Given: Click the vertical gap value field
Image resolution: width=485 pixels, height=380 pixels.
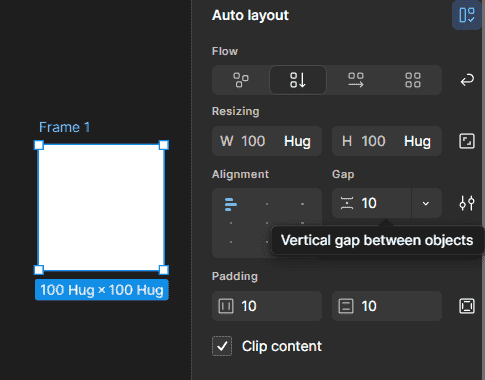Looking at the screenshot, I should coord(372,203).
